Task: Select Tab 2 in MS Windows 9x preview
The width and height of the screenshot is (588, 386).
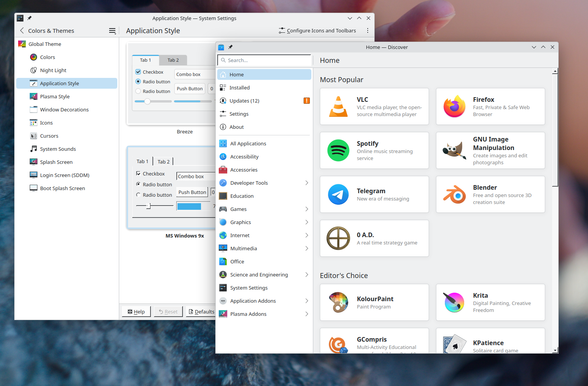Action: [x=164, y=162]
